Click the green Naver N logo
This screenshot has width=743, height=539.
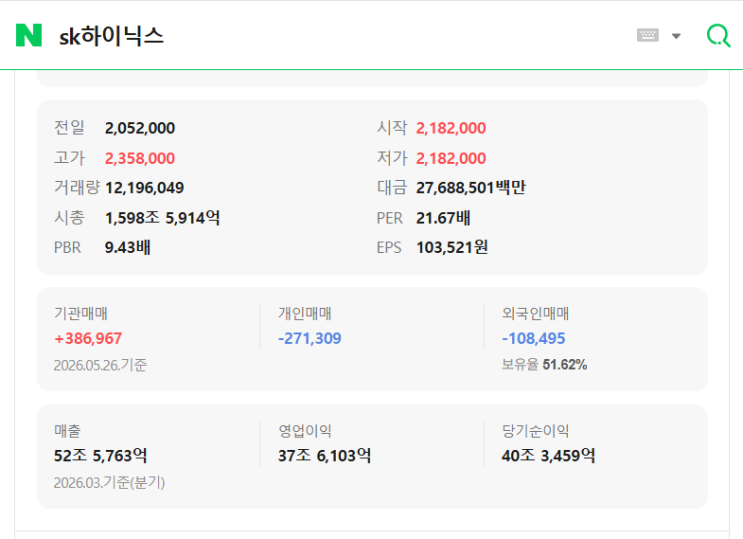tap(29, 36)
